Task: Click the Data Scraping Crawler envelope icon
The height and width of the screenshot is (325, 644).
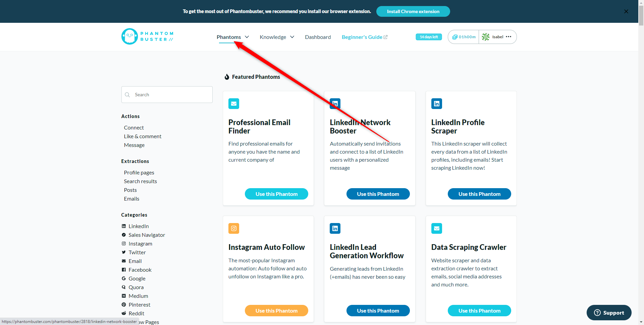Action: (x=436, y=228)
